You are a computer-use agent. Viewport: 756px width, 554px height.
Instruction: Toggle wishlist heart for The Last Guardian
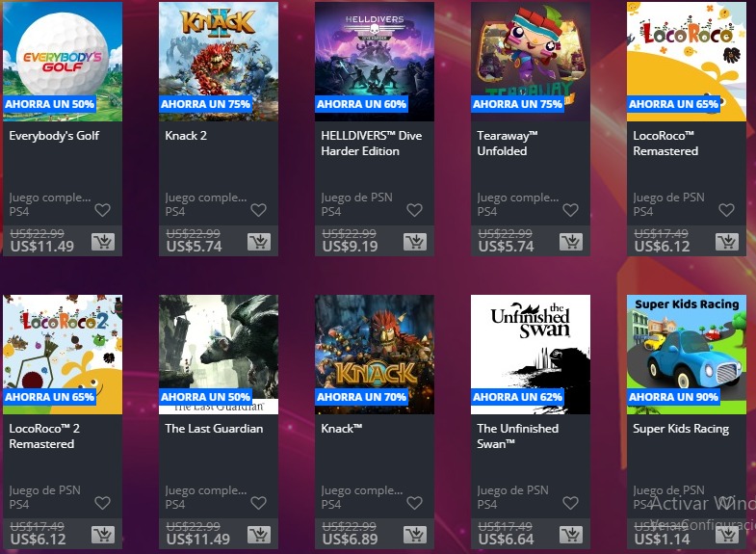[x=258, y=503]
